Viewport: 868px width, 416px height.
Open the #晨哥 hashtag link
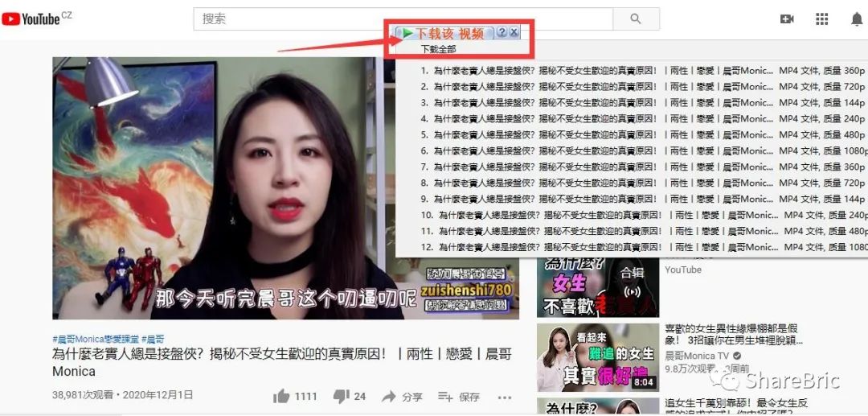(x=153, y=339)
